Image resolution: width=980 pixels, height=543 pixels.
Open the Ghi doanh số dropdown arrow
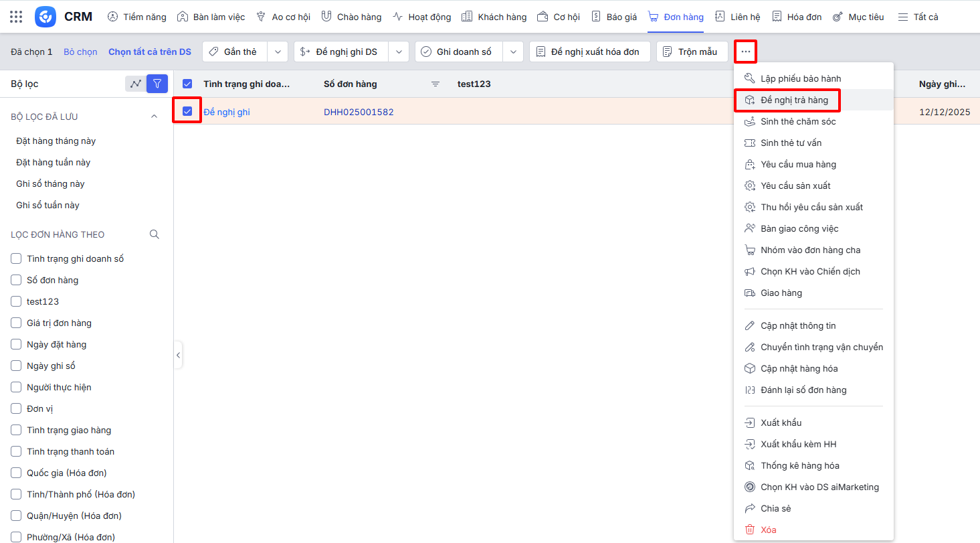tap(513, 52)
